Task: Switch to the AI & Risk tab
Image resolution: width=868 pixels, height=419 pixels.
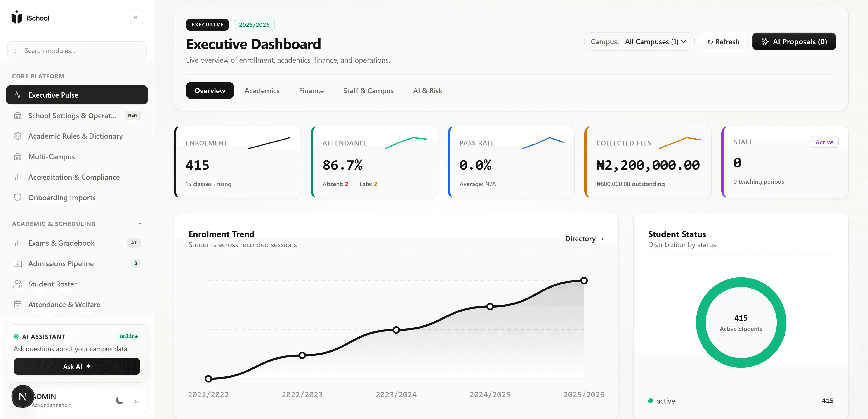Action: click(x=428, y=91)
